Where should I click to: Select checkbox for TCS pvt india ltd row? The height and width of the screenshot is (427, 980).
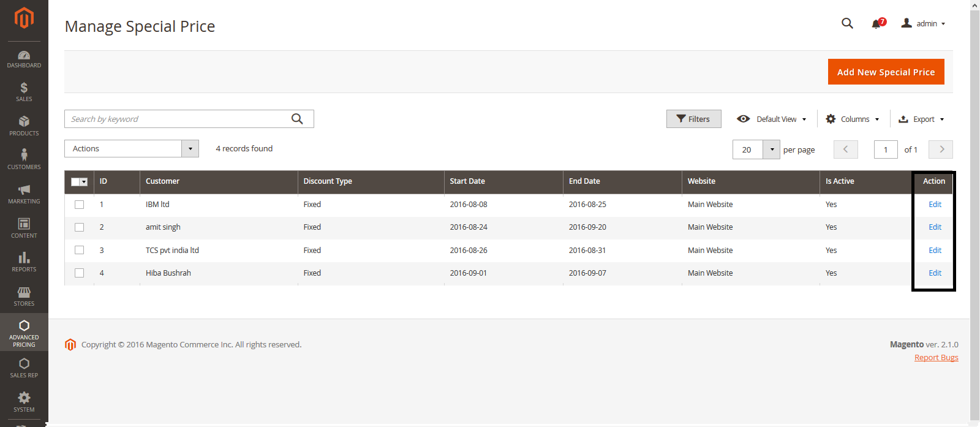coord(79,250)
